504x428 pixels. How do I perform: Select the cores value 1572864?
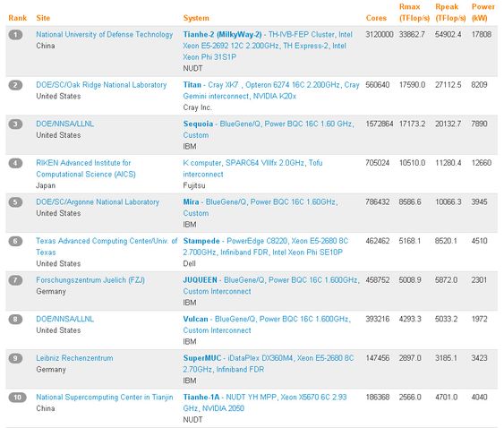380,124
